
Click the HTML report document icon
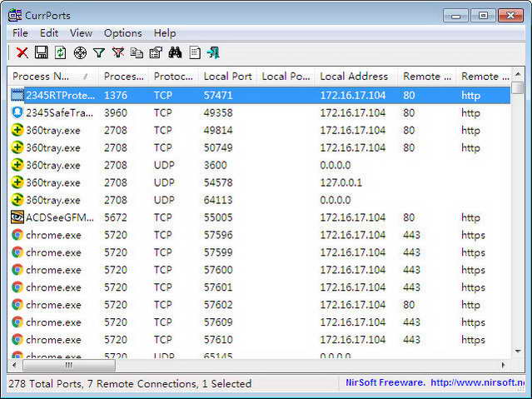click(x=195, y=52)
